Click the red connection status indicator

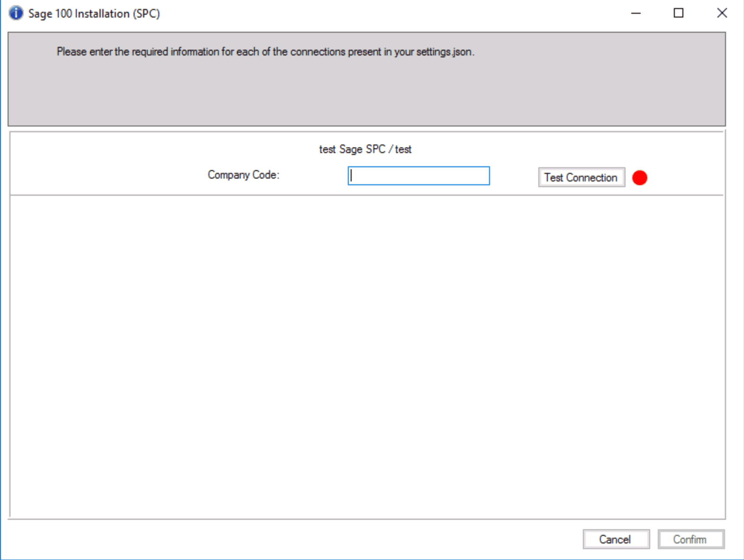coord(640,178)
